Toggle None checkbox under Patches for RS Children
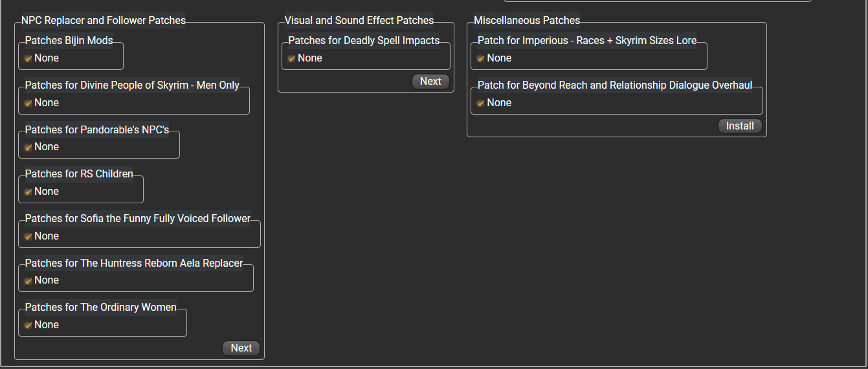The image size is (868, 369). [x=28, y=192]
